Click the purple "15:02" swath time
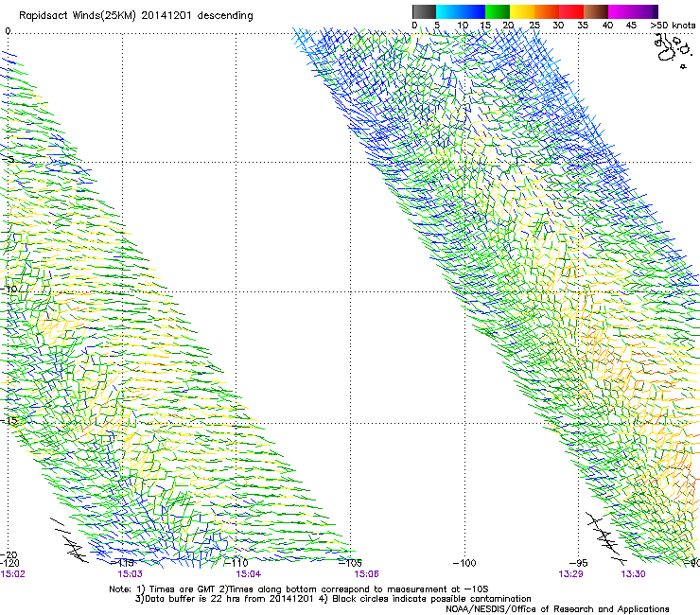 tap(13, 574)
